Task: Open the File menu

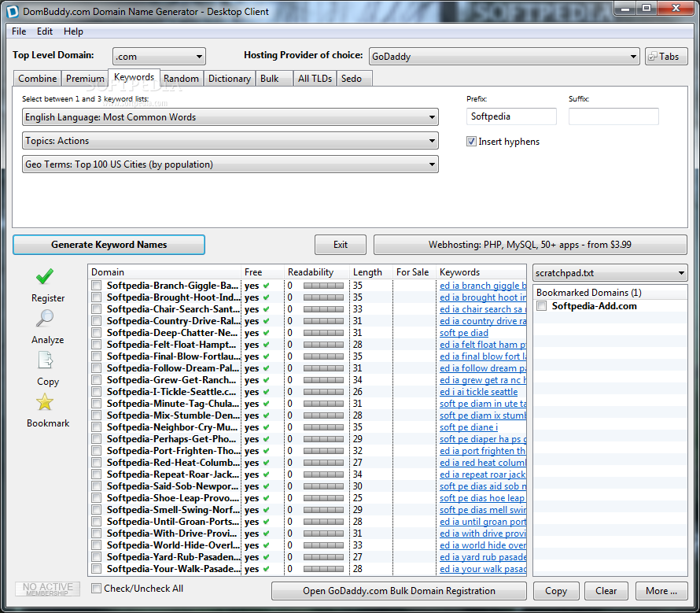Action: [x=19, y=31]
